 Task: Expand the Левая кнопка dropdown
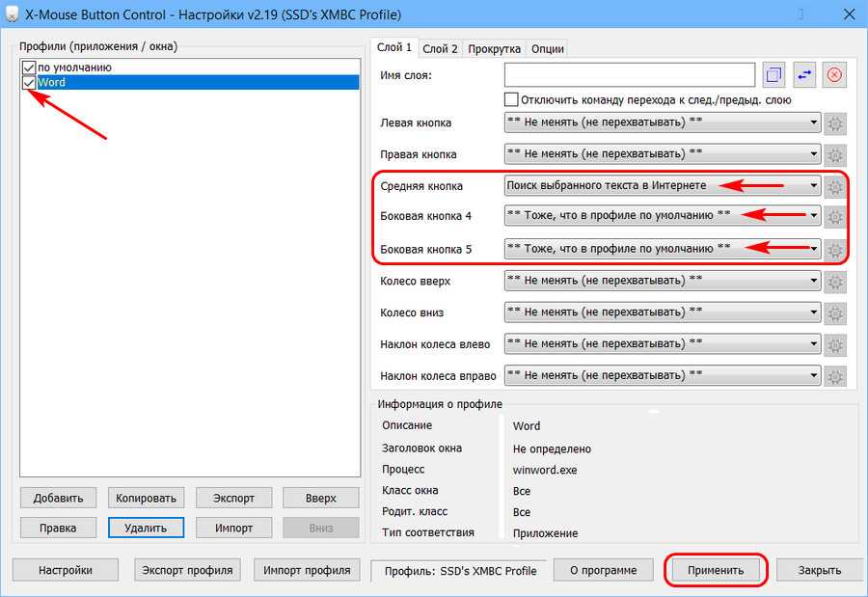click(x=813, y=122)
